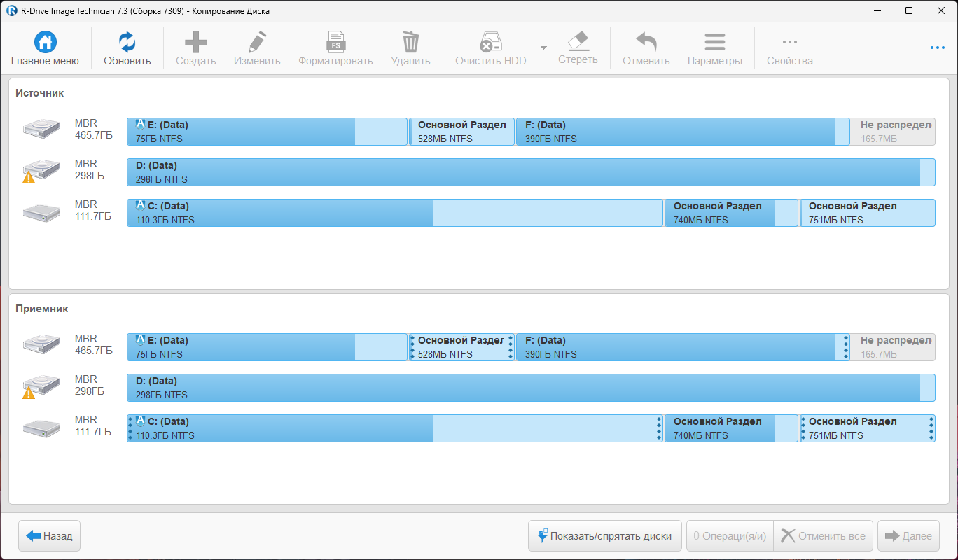
Task: Click the Удалить trash icon
Action: (x=410, y=42)
